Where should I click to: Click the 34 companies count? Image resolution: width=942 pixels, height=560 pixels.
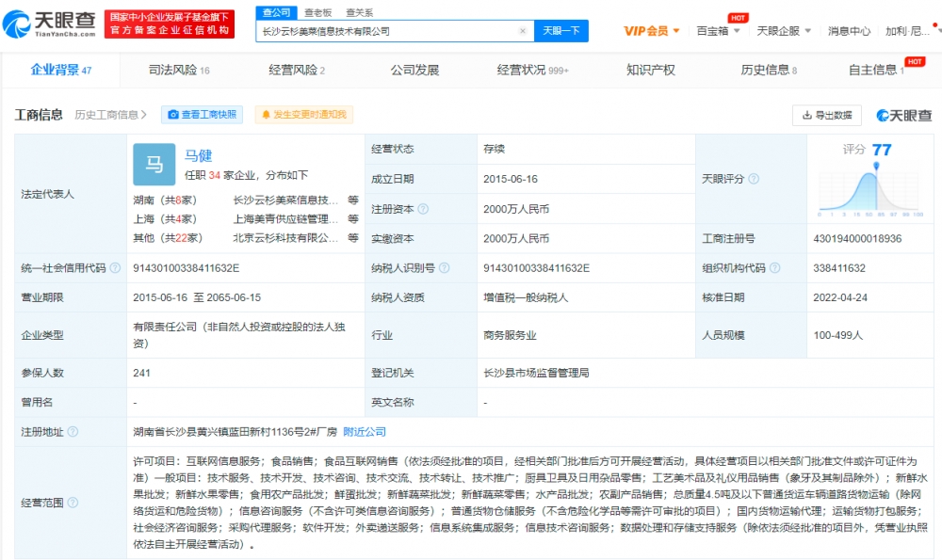(x=215, y=175)
